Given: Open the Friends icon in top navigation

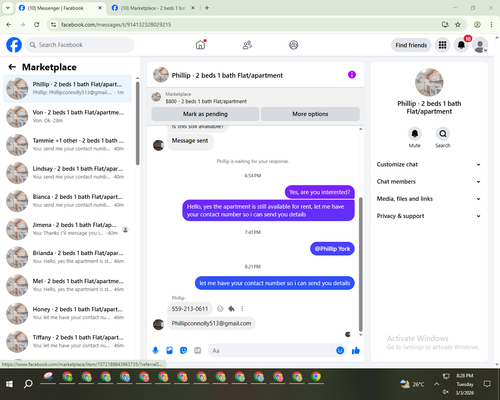Looking at the screenshot, I should coord(247,45).
